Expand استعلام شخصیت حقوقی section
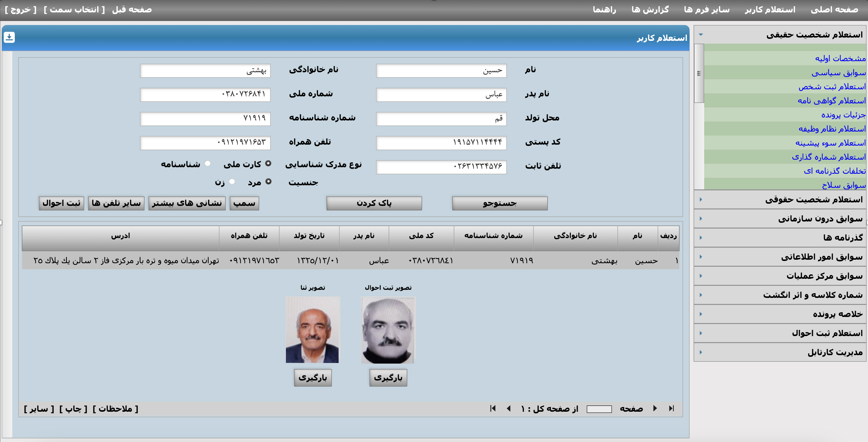 [x=780, y=200]
